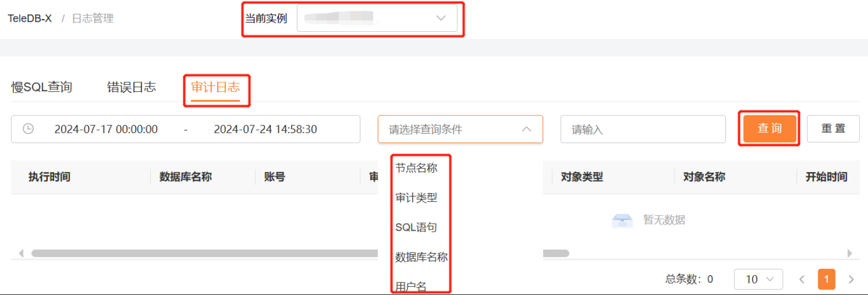868x295 pixels.
Task: Click the orange 查询 button
Action: tap(769, 129)
